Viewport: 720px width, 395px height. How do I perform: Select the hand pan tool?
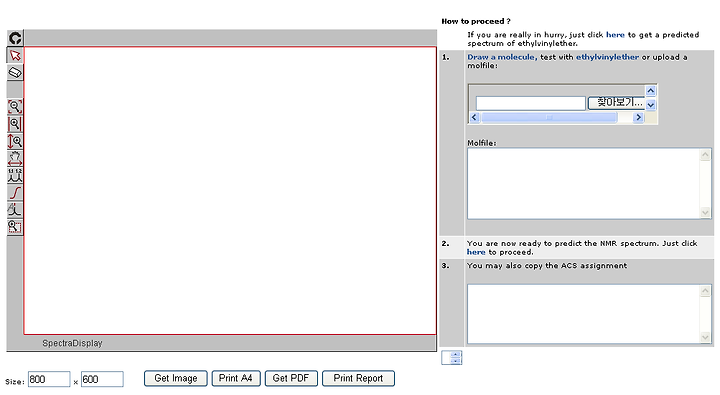click(15, 158)
